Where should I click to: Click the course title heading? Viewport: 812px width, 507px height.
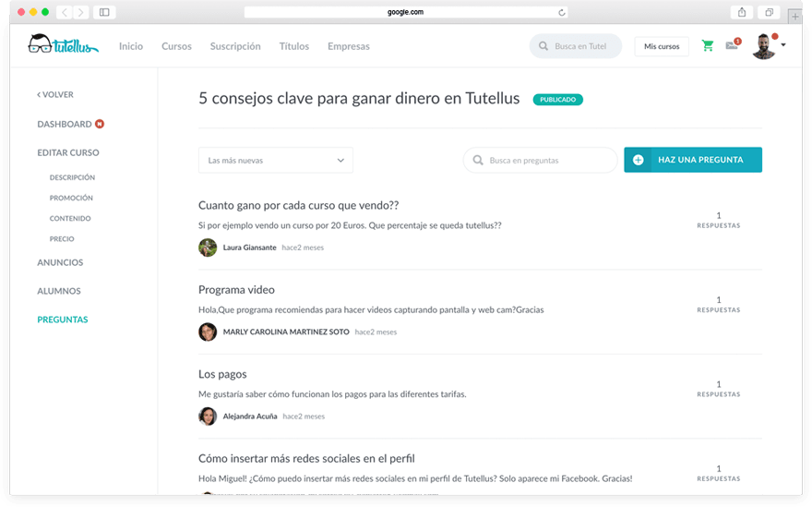(x=359, y=99)
